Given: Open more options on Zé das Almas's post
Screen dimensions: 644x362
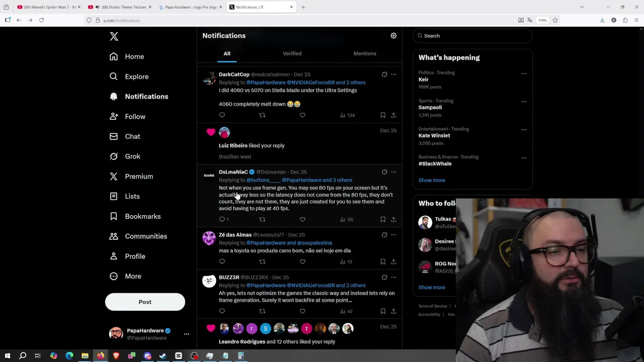Looking at the screenshot, I should coord(393,235).
